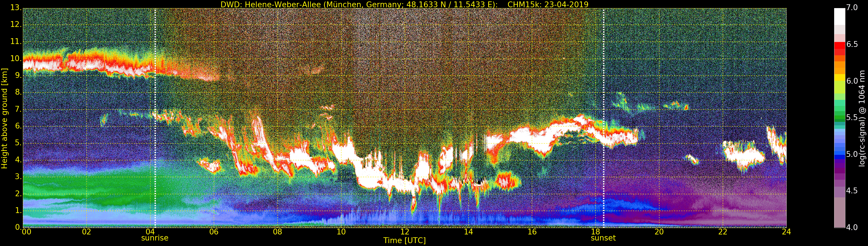
Task: Click the white dotted sunrise marker line
Action: (155, 118)
